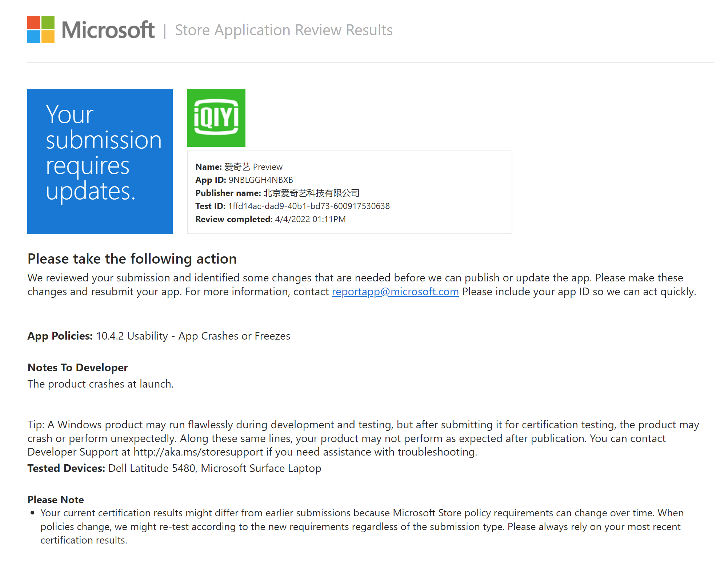
Task: Select the App ID 9NBLGGH4NBXB value
Action: 261,180
